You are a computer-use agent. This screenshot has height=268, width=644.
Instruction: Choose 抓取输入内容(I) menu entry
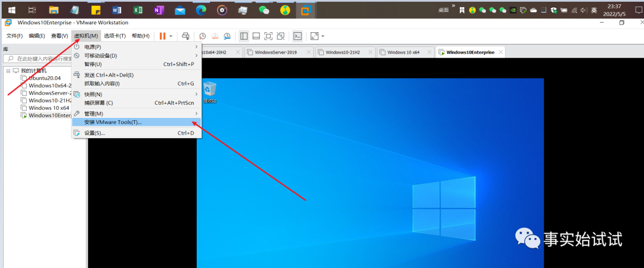137,84
